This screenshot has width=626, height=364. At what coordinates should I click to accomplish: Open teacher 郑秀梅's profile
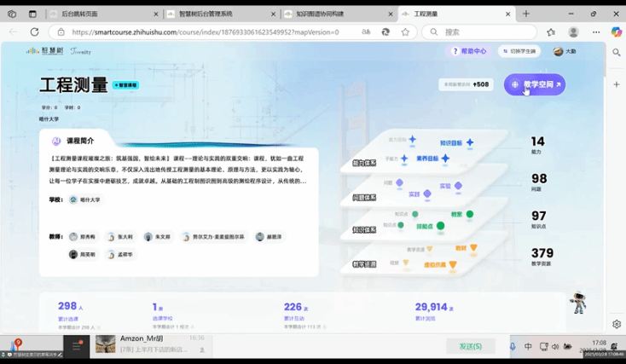click(x=81, y=237)
